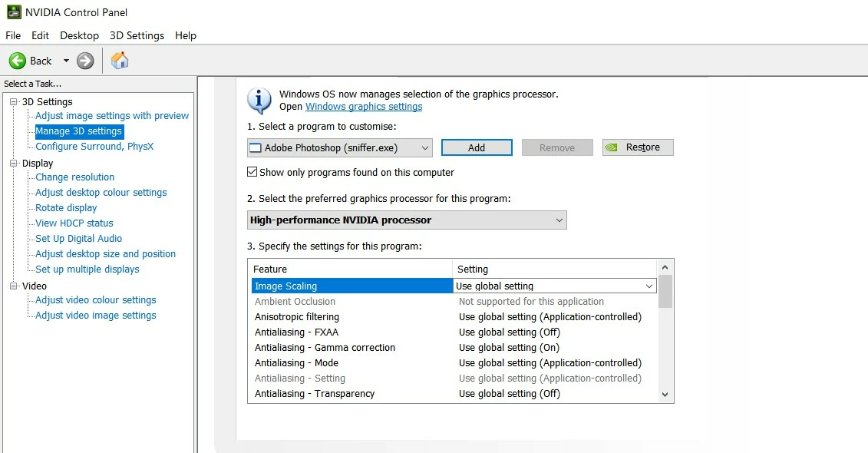Collapse the Video tree node
The width and height of the screenshot is (868, 453).
[14, 286]
